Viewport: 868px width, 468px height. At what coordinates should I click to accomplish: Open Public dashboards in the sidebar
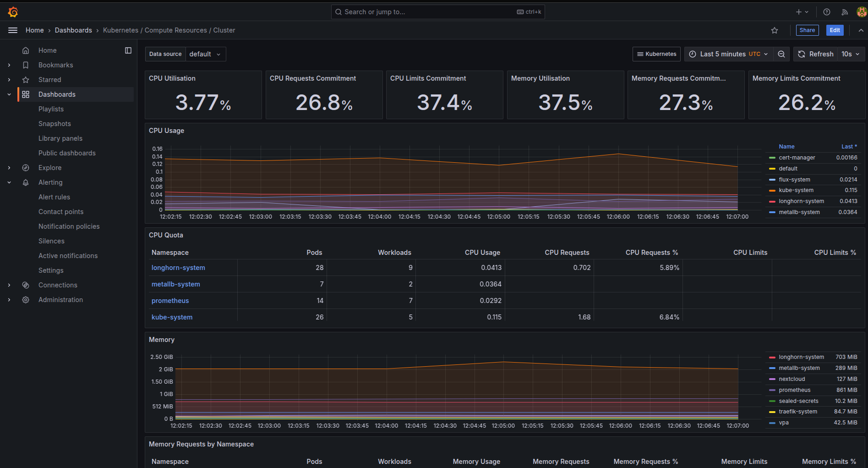pos(67,153)
